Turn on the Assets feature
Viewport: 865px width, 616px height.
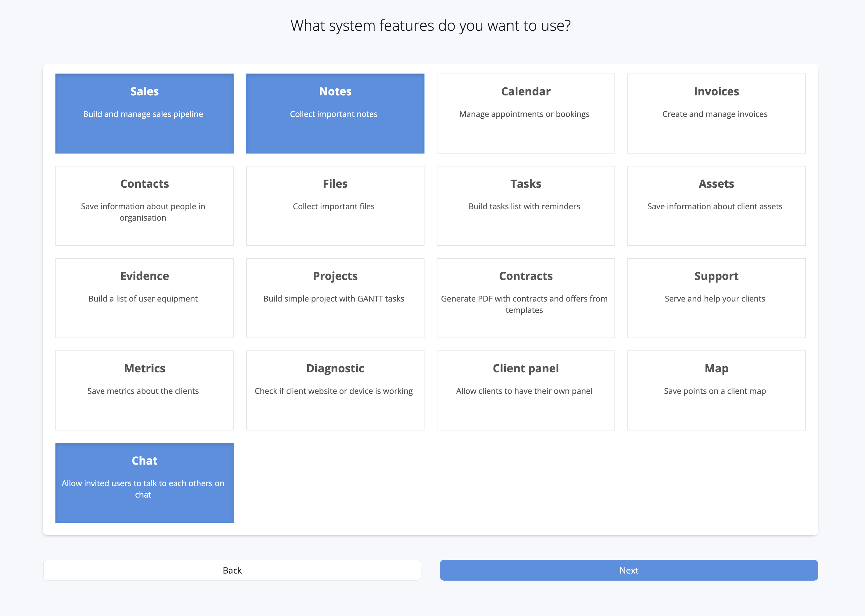pyautogui.click(x=716, y=206)
